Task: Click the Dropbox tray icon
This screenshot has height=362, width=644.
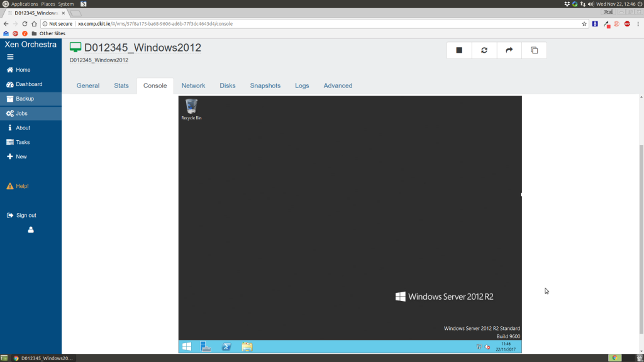Action: 567,4
